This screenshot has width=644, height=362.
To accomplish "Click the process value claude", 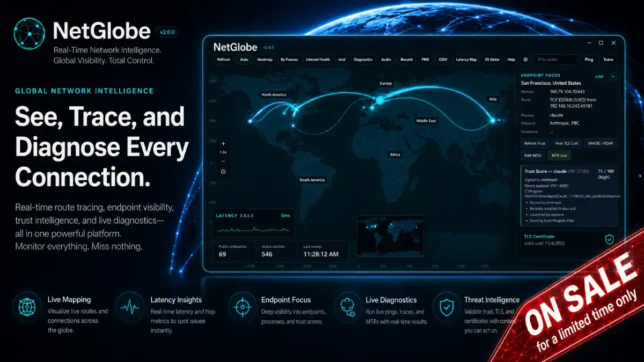I will coord(557,115).
